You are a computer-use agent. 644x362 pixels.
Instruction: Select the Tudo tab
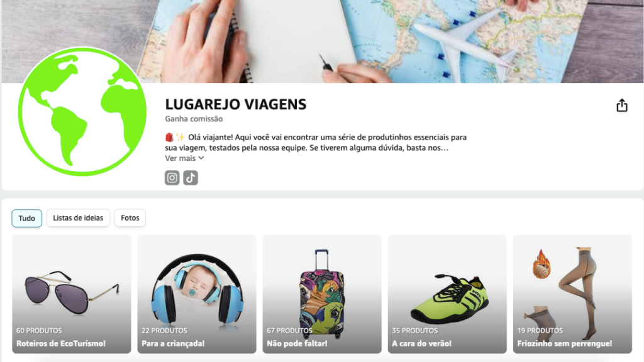pos(26,218)
